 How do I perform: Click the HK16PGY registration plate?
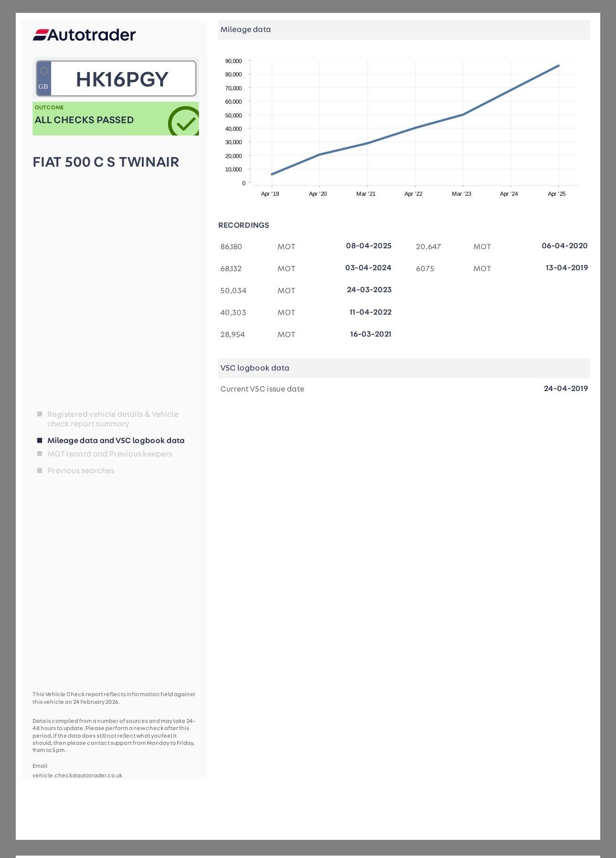[122, 79]
